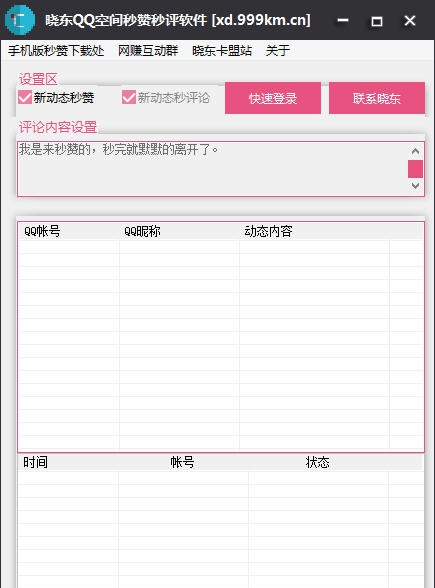Click the 状态 column header
Screen dimensions: 435x588
coord(318,462)
